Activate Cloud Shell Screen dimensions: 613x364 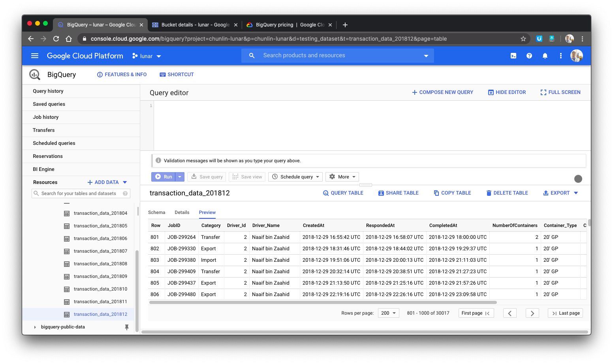513,56
